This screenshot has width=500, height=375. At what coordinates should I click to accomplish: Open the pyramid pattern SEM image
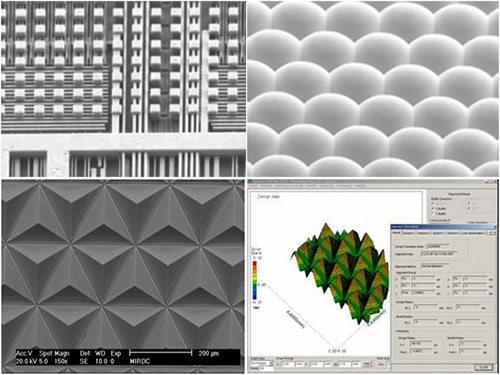click(x=123, y=276)
